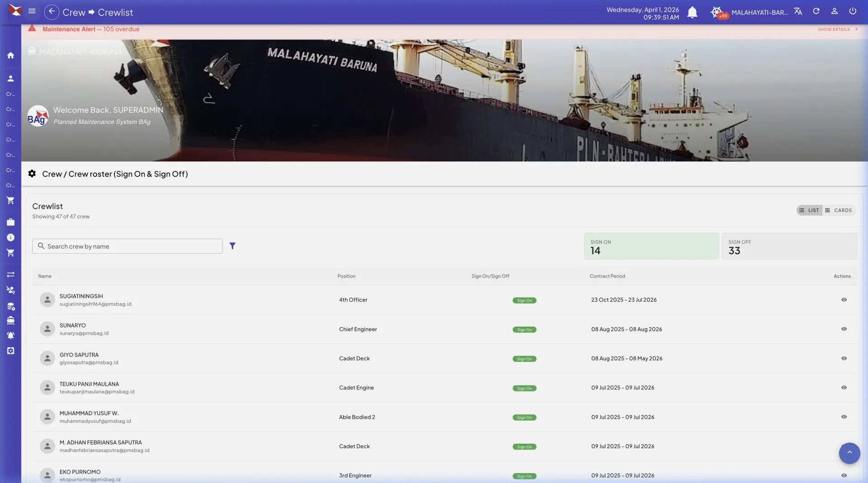Open the user account icon in header

[835, 11]
